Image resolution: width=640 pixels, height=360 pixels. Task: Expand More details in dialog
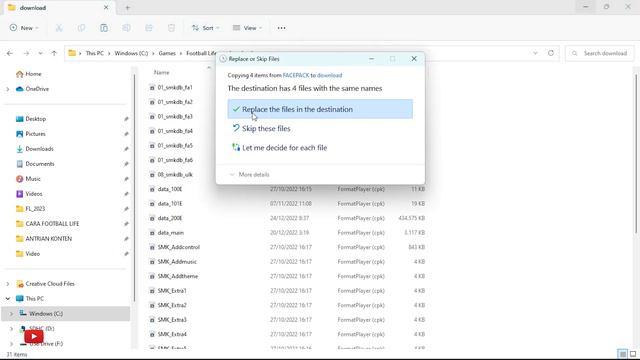pos(249,175)
